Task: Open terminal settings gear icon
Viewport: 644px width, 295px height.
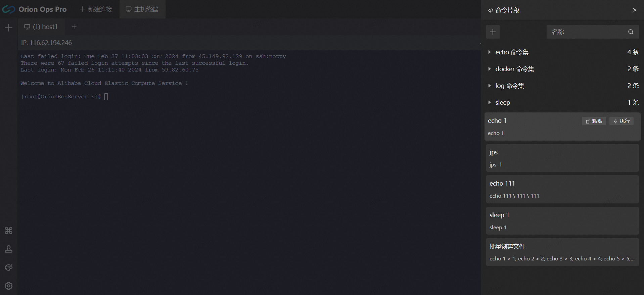Action: coord(9,286)
